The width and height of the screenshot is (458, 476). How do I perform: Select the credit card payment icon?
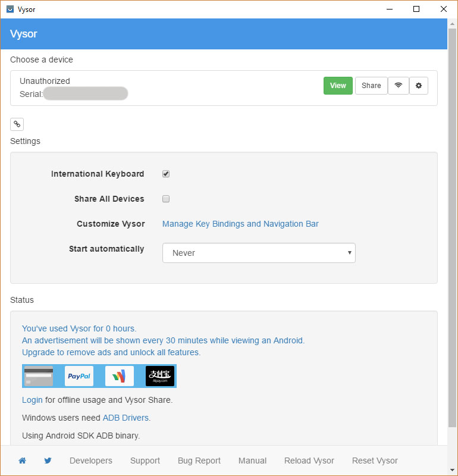39,376
